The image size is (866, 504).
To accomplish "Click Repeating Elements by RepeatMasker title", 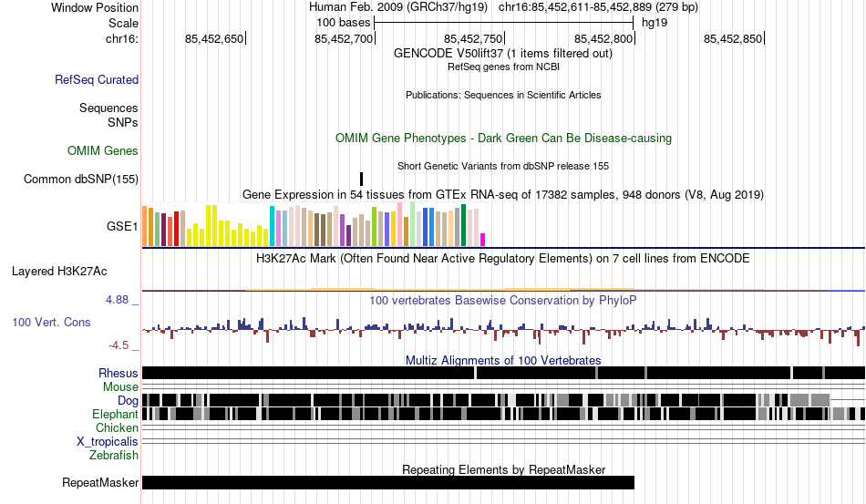I will pyautogui.click(x=503, y=469).
